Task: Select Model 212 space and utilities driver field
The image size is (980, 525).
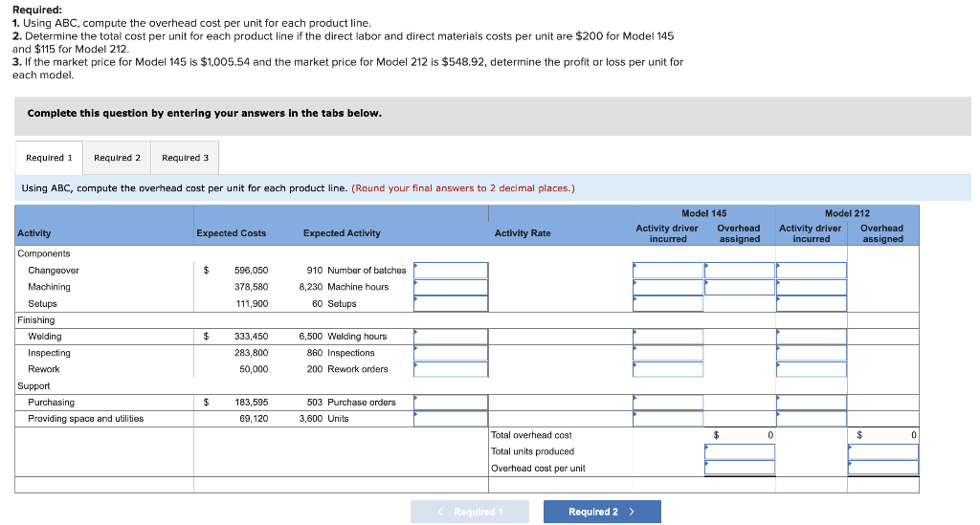Action: [812, 419]
